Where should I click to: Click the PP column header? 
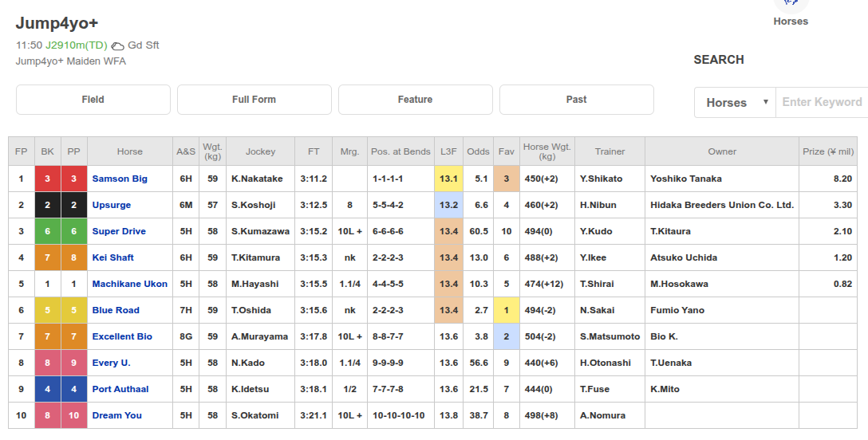[73, 151]
